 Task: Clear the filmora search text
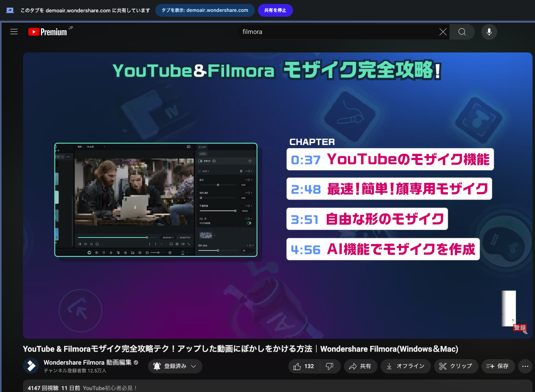point(443,32)
